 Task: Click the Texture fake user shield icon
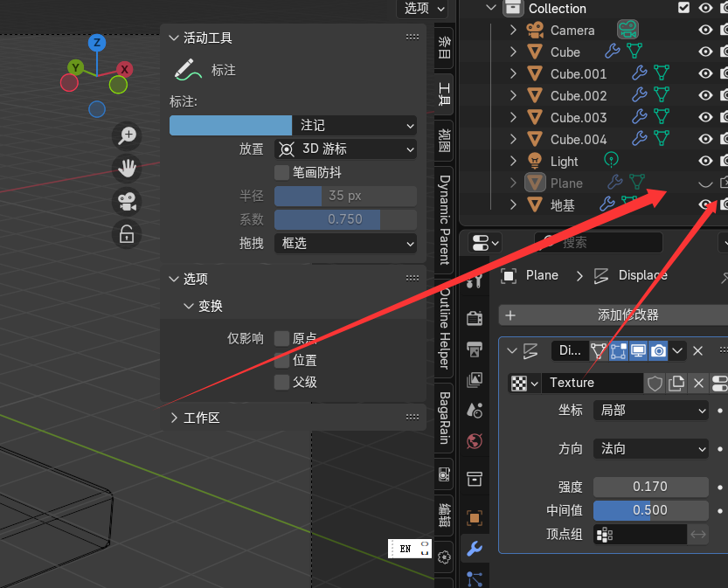(x=655, y=384)
